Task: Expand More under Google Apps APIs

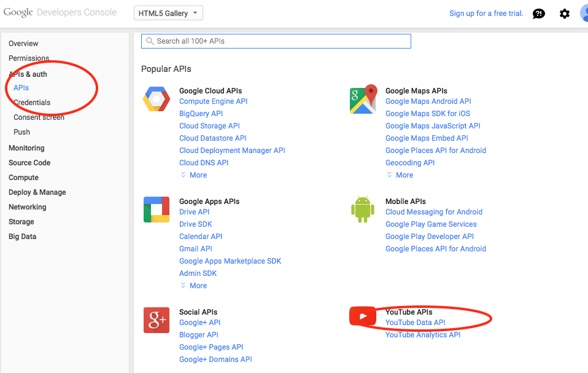Action: pos(194,286)
